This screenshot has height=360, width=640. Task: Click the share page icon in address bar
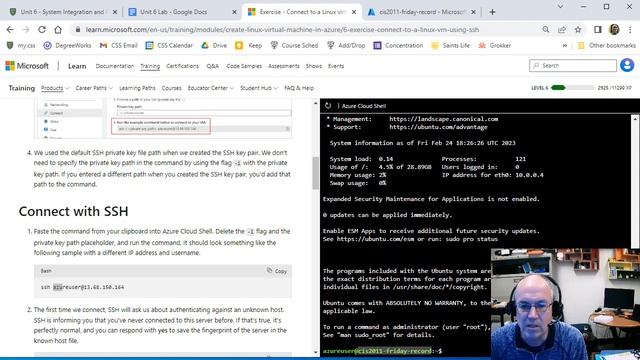(x=562, y=29)
